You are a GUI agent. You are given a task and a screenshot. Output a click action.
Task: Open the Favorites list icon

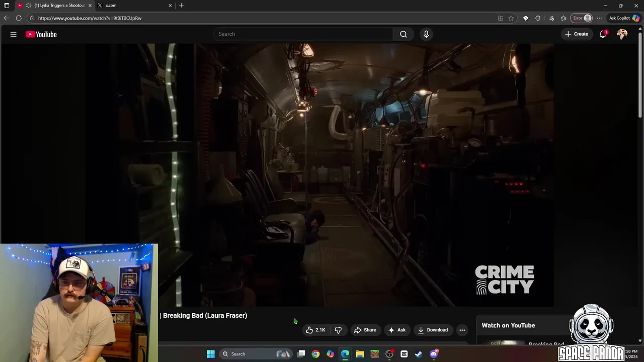563,18
